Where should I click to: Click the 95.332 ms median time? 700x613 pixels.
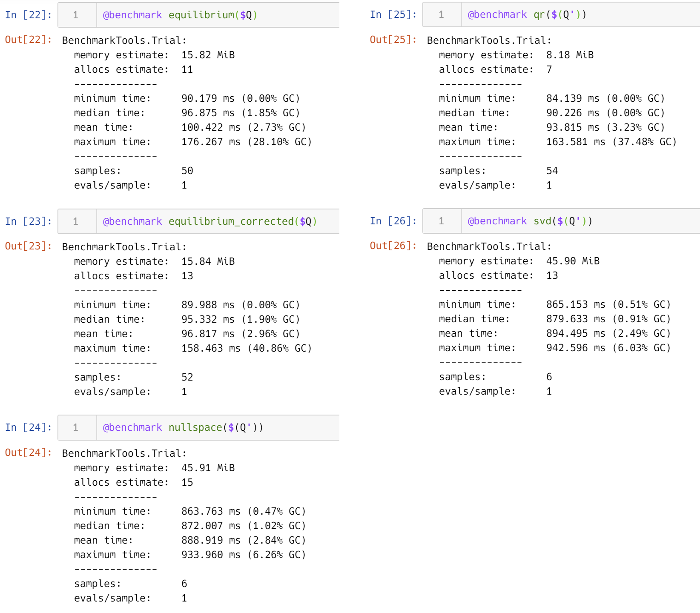point(208,319)
